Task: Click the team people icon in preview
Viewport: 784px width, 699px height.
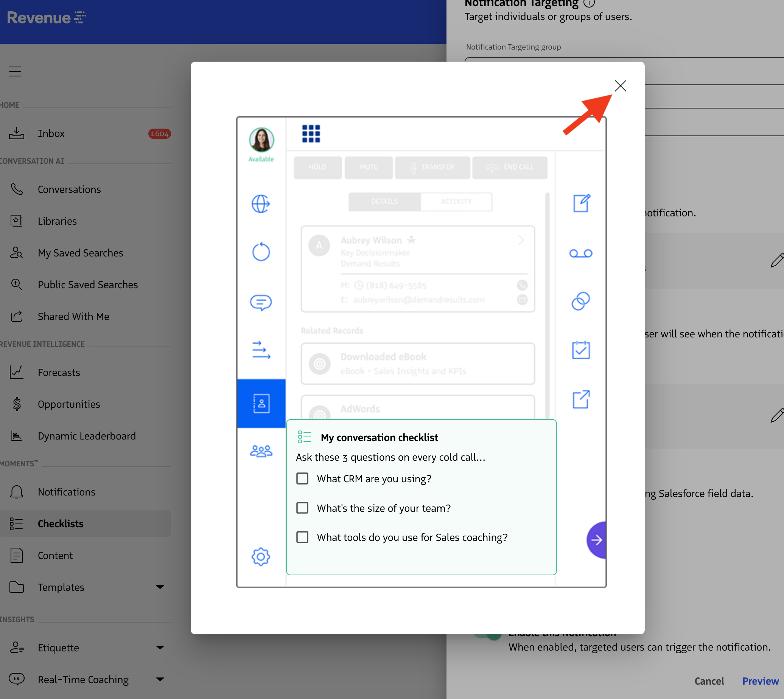Action: coord(261,451)
